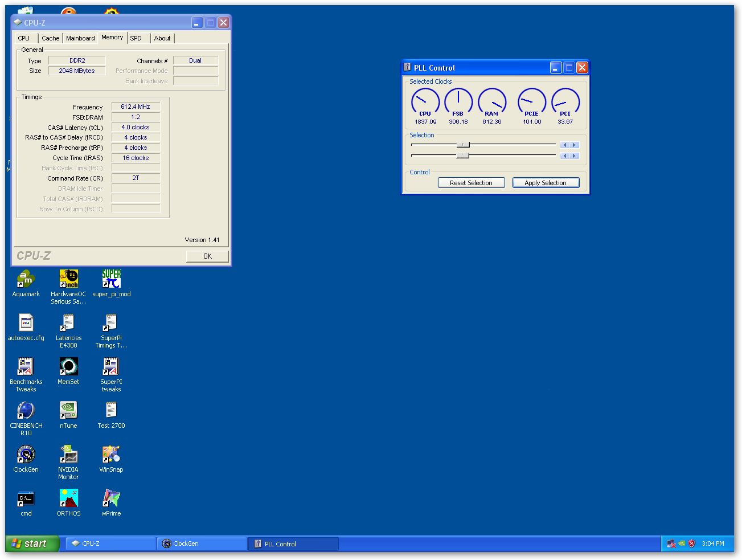This screenshot has width=742, height=560.
Task: Open the Latencies E4300 document shortcut
Action: [x=68, y=323]
